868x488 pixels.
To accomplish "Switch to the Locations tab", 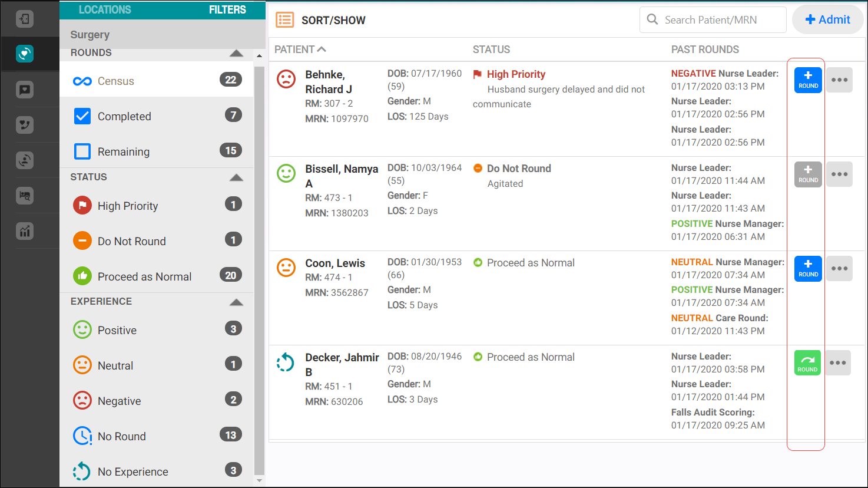I will (x=105, y=9).
